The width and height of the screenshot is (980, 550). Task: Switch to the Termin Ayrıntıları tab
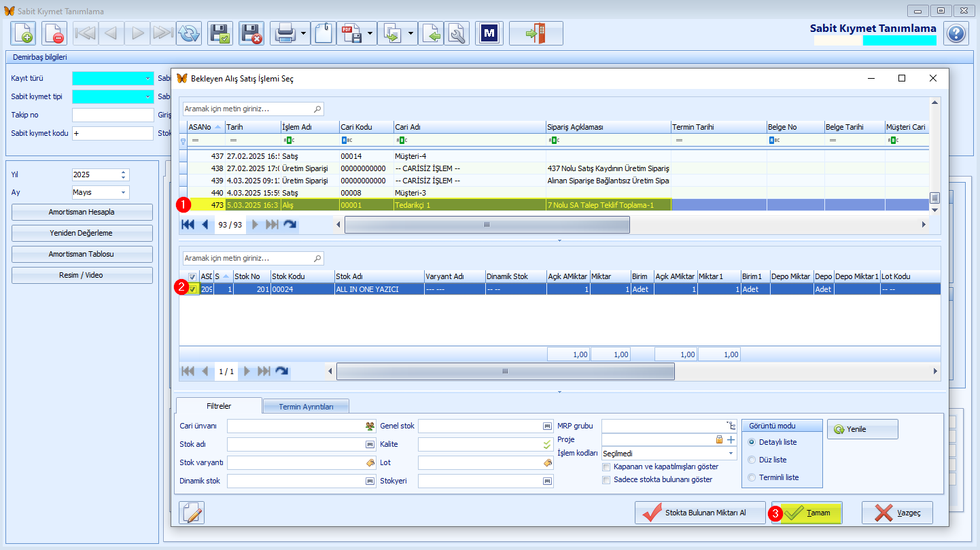[x=306, y=407]
